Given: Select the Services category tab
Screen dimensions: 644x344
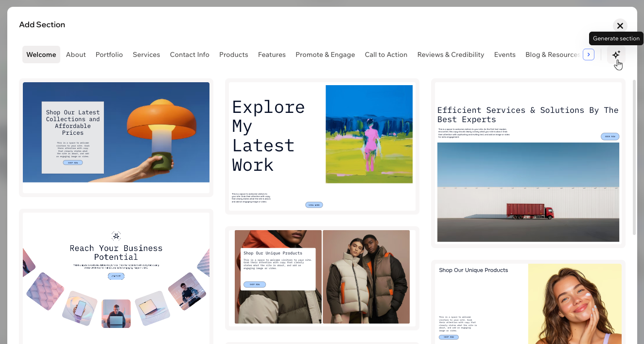Looking at the screenshot, I should (x=146, y=54).
